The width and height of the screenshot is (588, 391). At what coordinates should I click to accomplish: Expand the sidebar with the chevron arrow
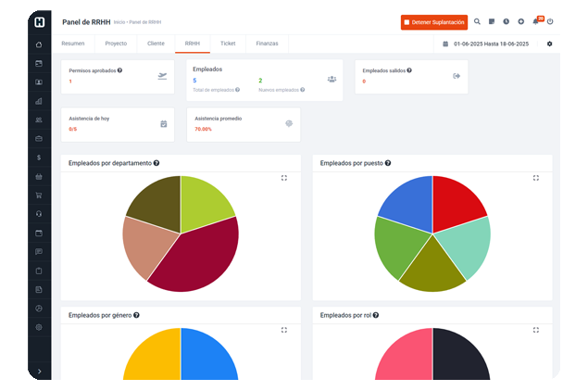coord(40,372)
